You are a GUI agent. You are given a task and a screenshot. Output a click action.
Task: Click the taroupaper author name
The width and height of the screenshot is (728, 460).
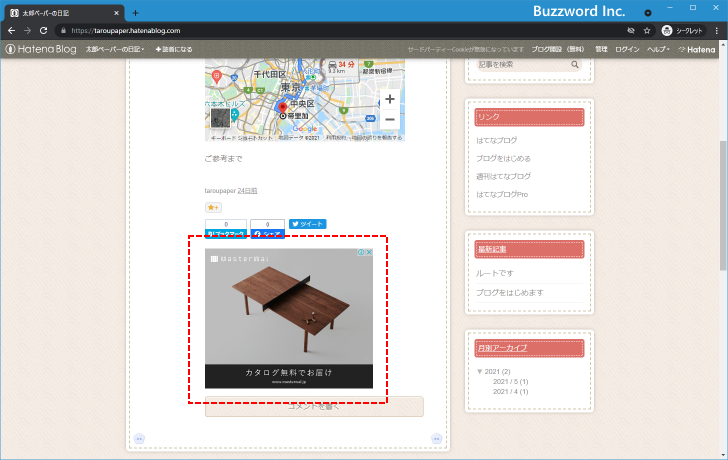[x=220, y=191]
